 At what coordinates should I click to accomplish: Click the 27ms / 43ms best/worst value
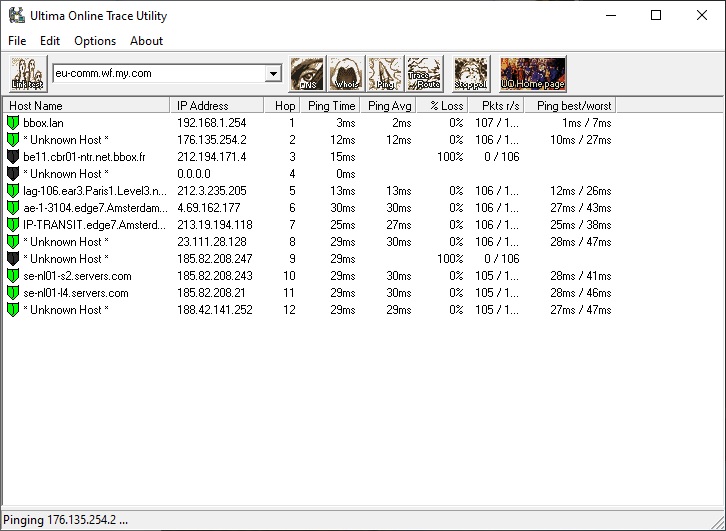click(581, 208)
